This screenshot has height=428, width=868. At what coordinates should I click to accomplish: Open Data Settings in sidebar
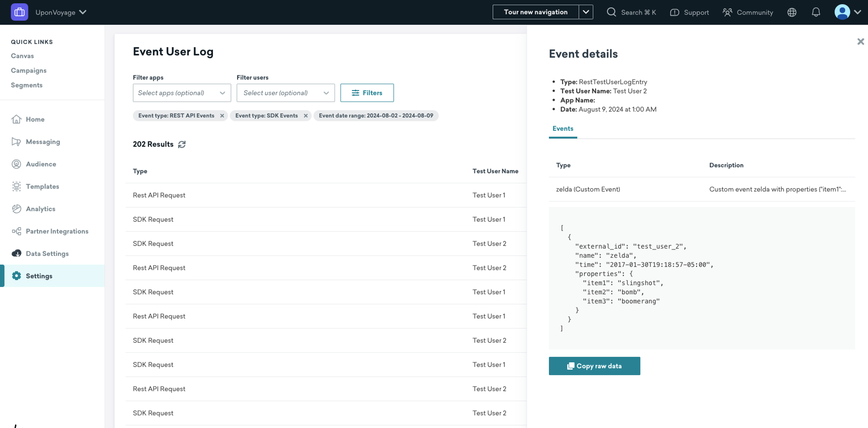coord(47,253)
